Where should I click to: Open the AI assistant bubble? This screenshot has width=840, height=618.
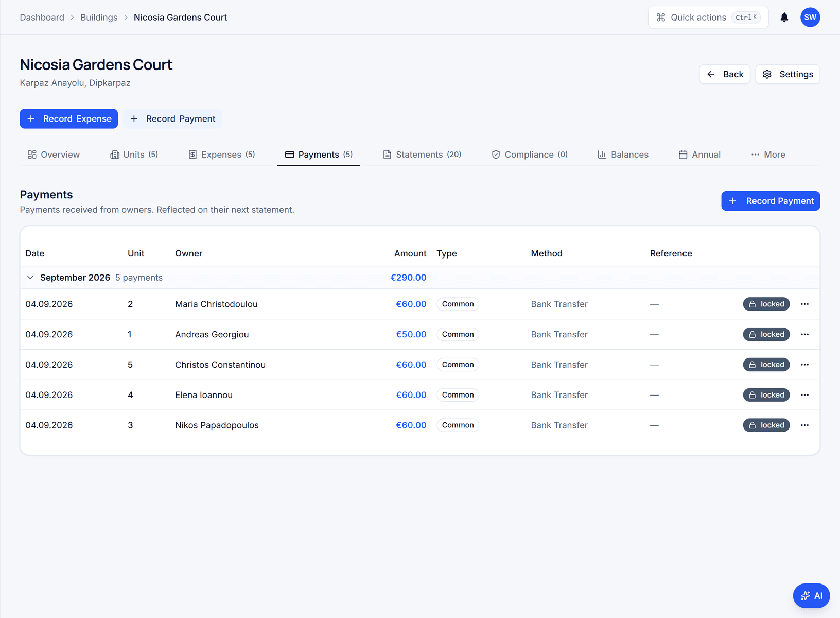pyautogui.click(x=811, y=596)
